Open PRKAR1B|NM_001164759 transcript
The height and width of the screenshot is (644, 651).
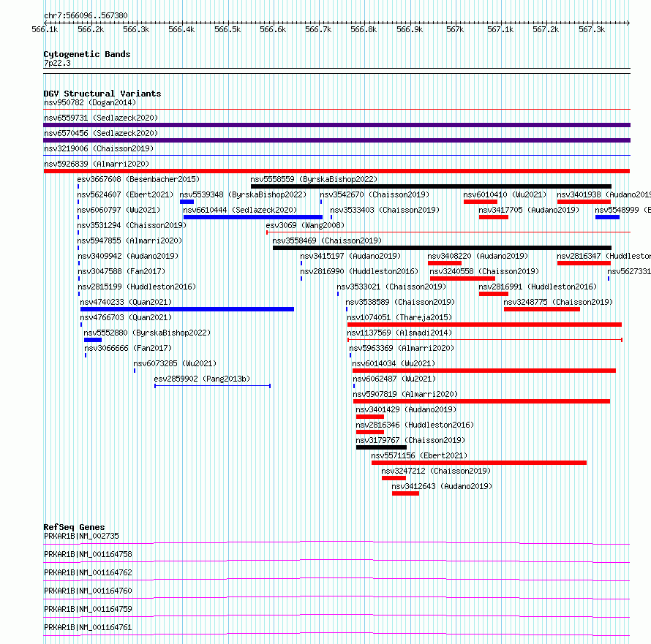tap(88, 609)
